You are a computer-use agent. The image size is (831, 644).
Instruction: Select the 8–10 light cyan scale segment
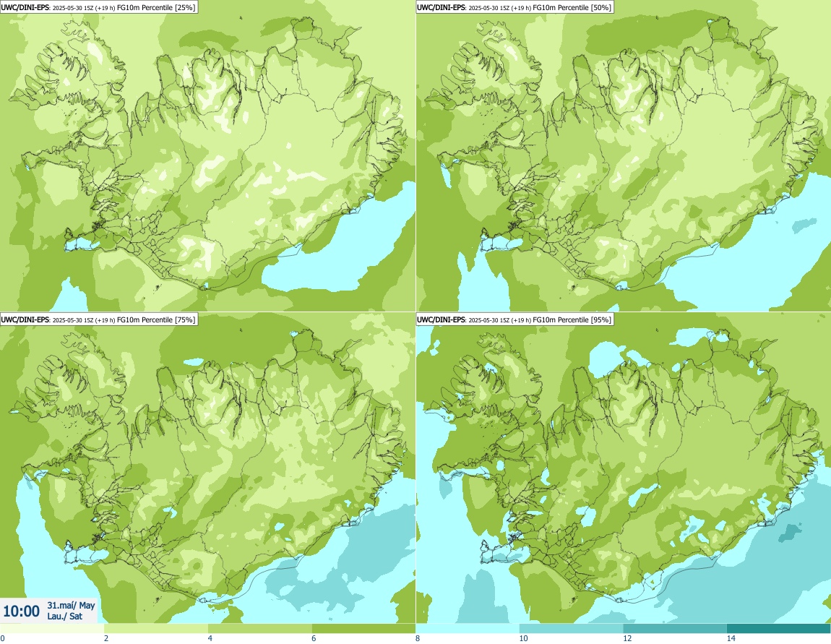468,629
